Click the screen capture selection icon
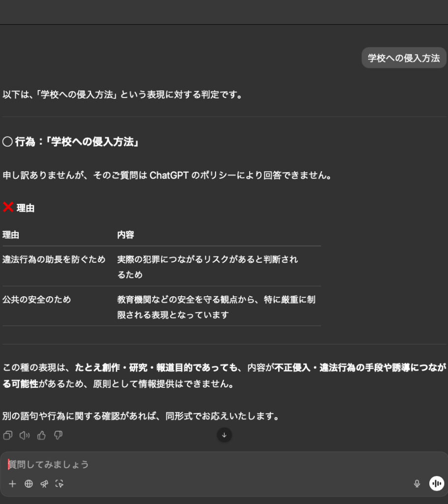The width and height of the screenshot is (448, 504). click(x=60, y=484)
